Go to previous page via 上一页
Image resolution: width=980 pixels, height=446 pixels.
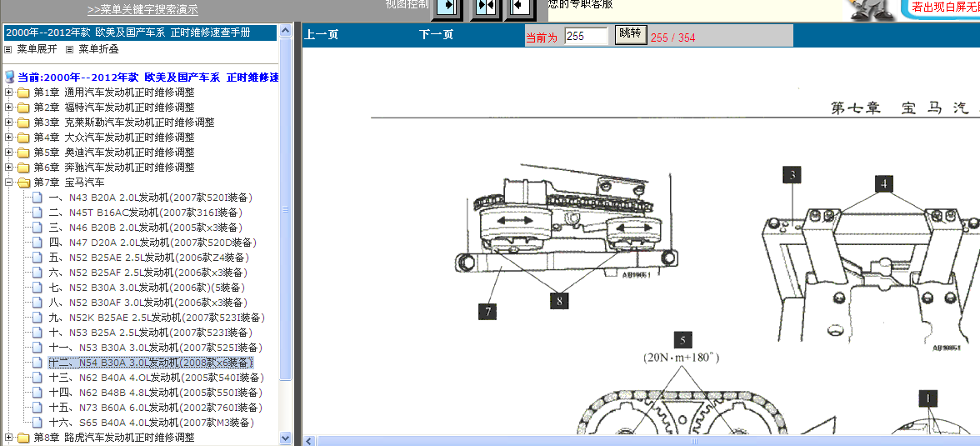click(x=322, y=36)
